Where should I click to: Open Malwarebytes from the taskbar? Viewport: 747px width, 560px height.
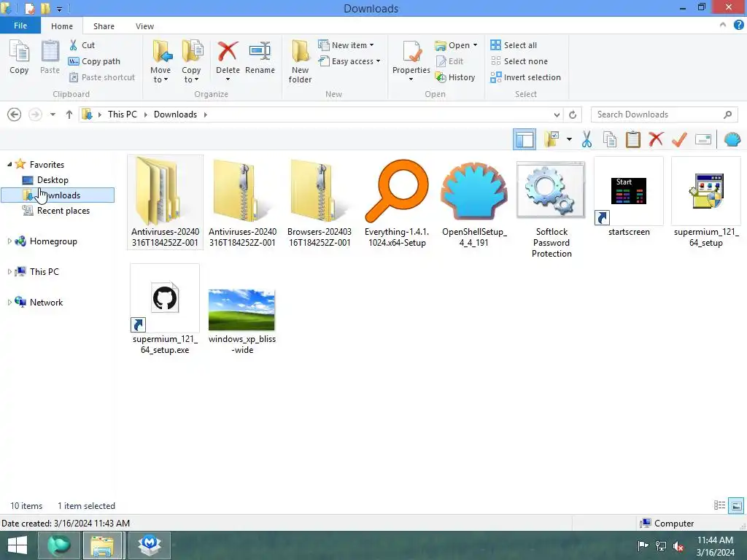click(150, 545)
